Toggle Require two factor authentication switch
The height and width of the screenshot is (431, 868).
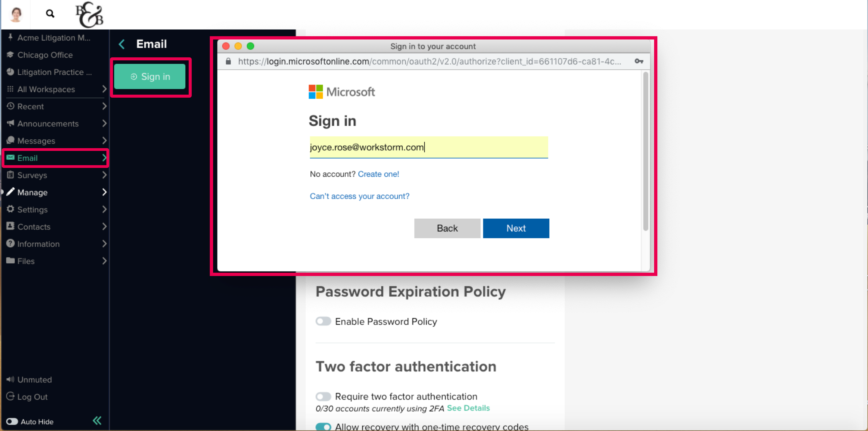point(323,396)
